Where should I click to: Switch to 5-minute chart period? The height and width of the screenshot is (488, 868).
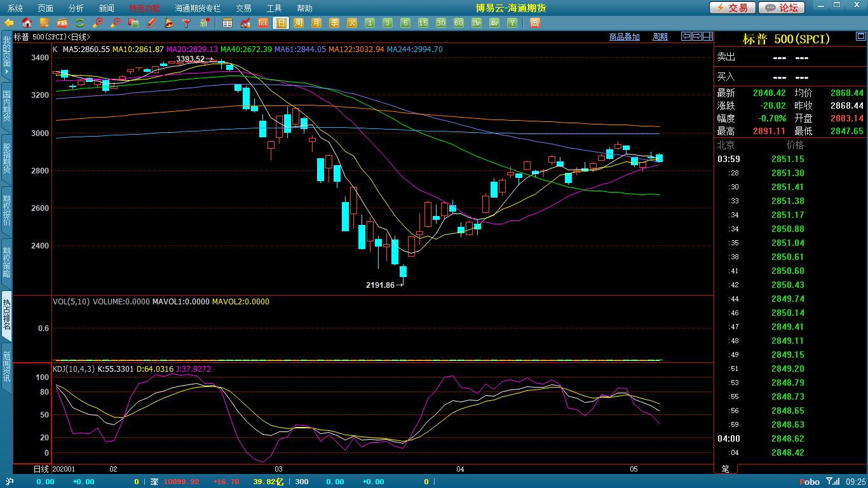[x=405, y=23]
